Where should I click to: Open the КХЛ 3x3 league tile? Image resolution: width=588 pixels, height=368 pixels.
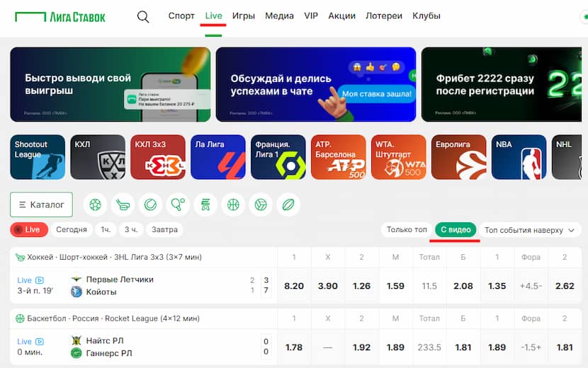tap(158, 157)
